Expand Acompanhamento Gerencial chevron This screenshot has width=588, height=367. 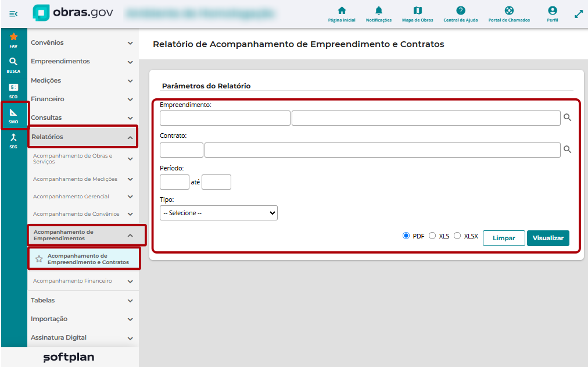(x=130, y=197)
